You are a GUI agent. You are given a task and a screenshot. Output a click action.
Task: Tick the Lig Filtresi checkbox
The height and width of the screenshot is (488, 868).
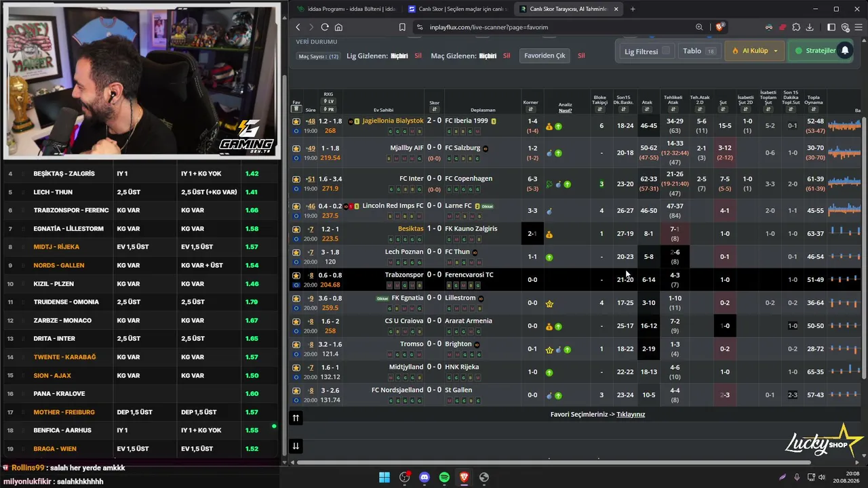666,51
